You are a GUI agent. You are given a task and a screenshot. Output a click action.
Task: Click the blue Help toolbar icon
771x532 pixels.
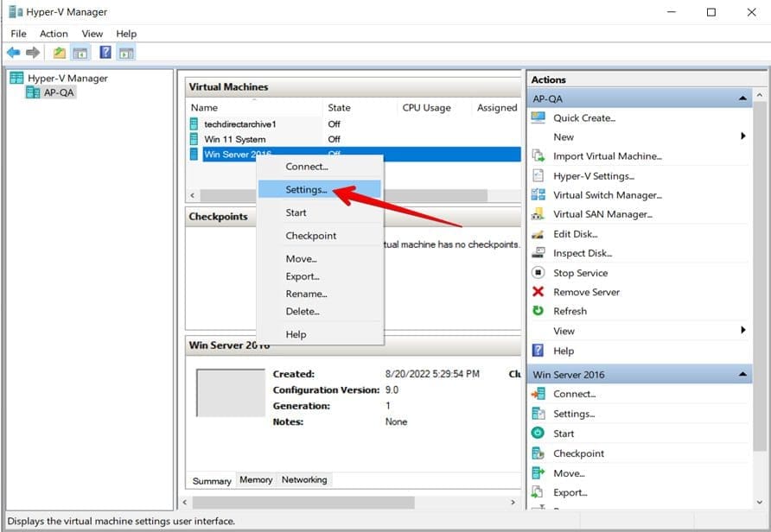click(x=105, y=53)
